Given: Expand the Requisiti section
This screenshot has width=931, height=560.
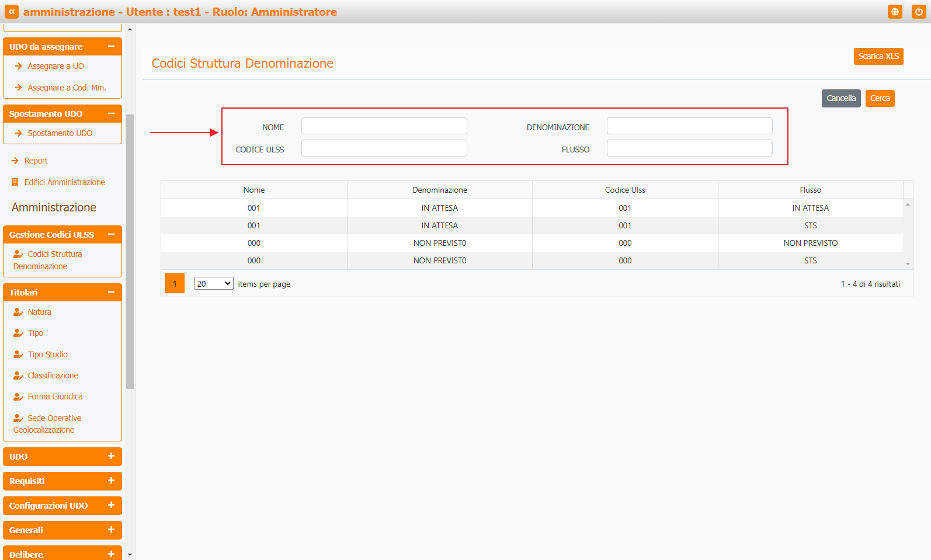Looking at the screenshot, I should (111, 481).
